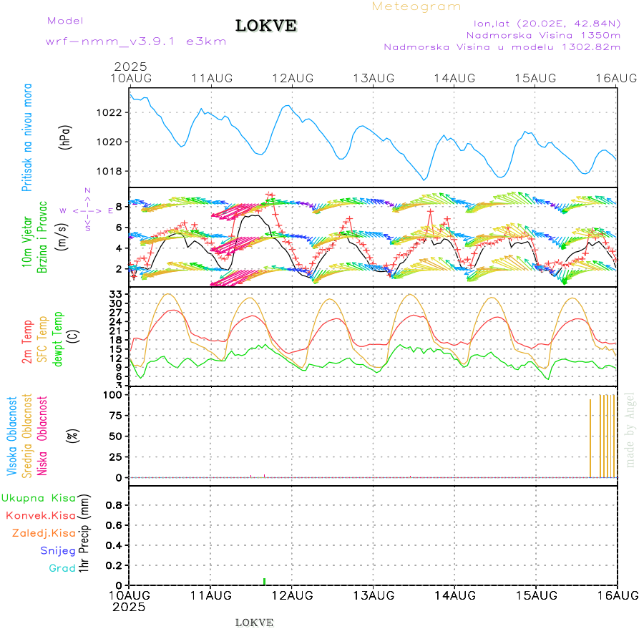
Task: Select the 14AUG marker on the bottom axis
Action: [454, 595]
